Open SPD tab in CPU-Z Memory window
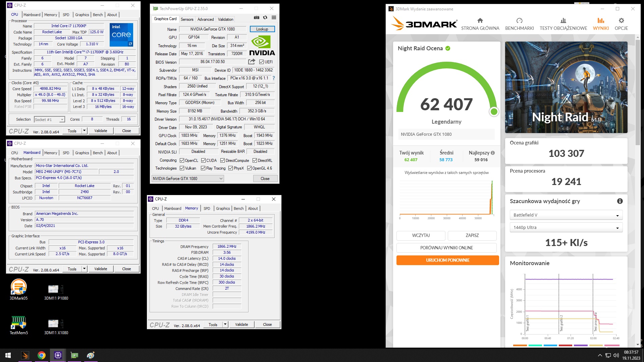The height and width of the screenshot is (362, 644). coord(207,208)
